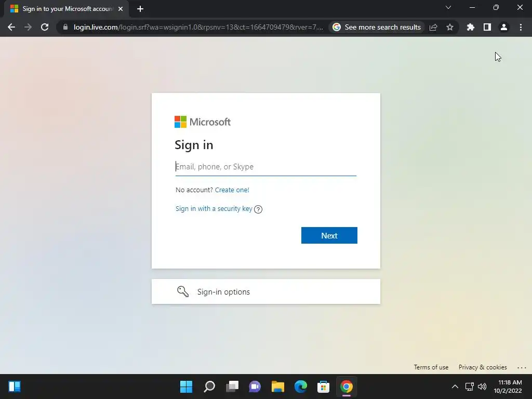Open Microsoft Store from taskbar
The height and width of the screenshot is (399, 532).
(x=323, y=387)
